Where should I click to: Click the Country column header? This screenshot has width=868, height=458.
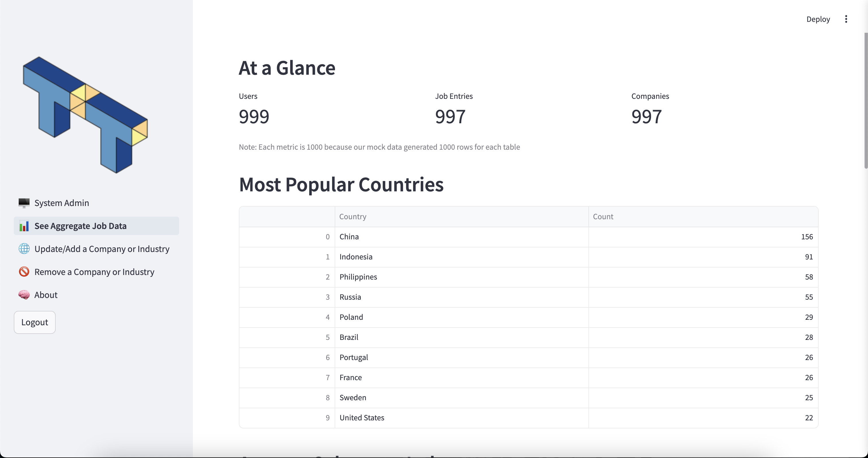click(x=462, y=217)
